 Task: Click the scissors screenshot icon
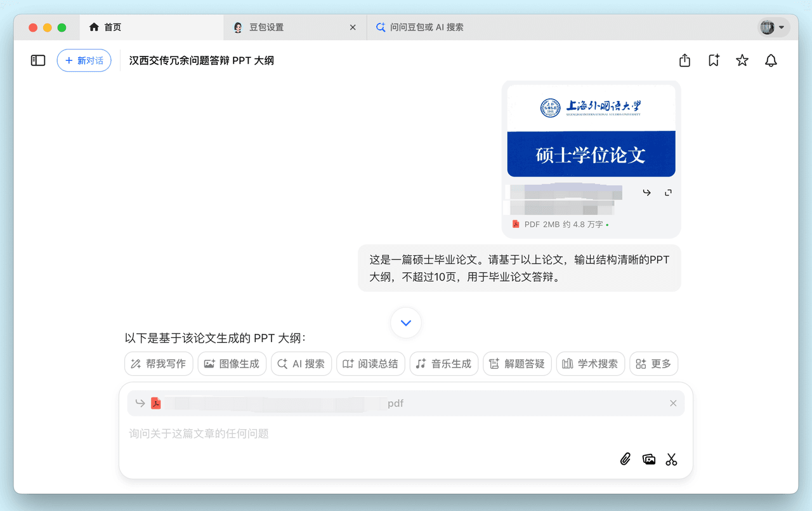pyautogui.click(x=671, y=459)
